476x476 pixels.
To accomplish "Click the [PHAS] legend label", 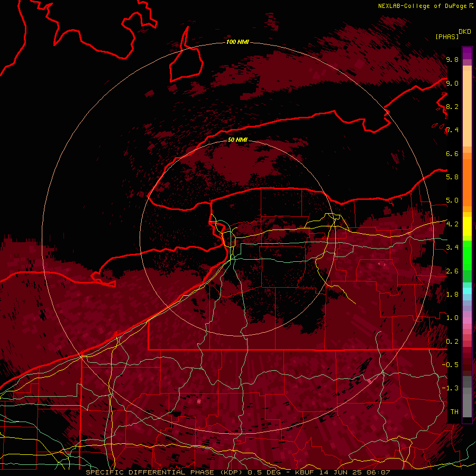I will tap(447, 37).
